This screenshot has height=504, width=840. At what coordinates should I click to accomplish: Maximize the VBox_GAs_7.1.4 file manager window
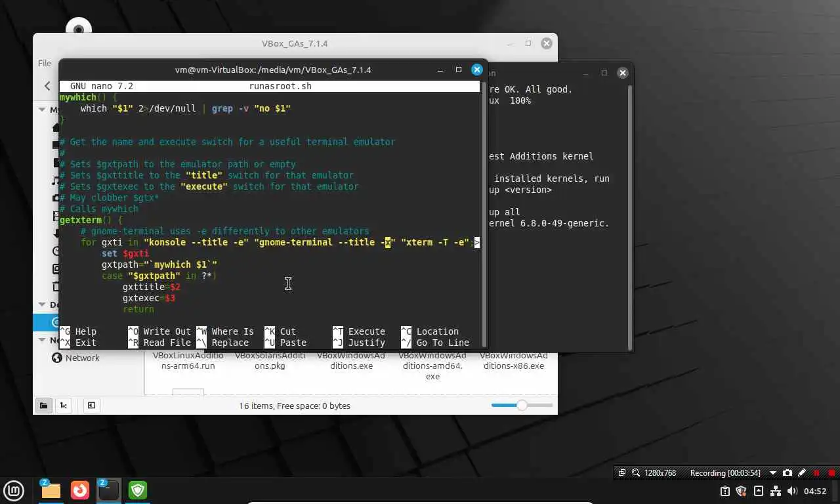(528, 43)
